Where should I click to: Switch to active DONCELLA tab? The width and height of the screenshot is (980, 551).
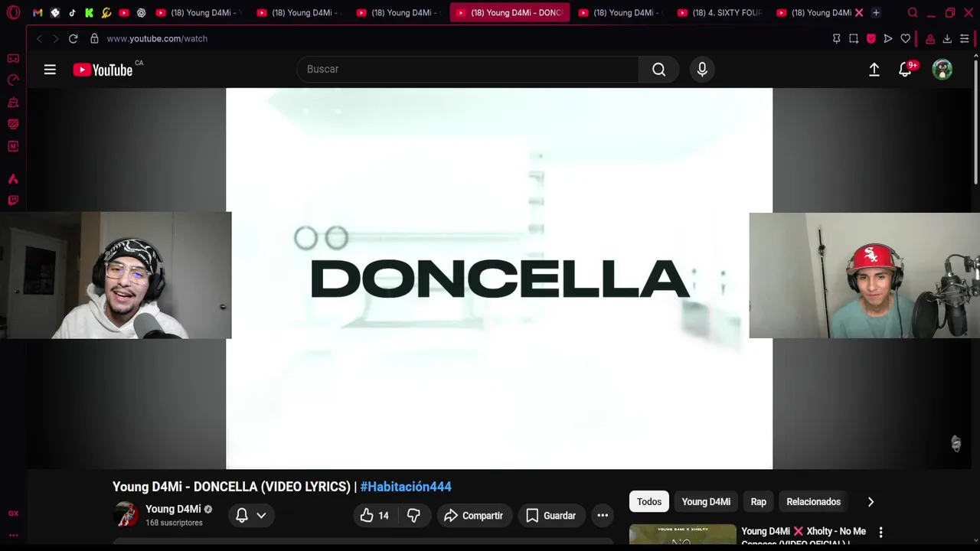click(x=510, y=13)
